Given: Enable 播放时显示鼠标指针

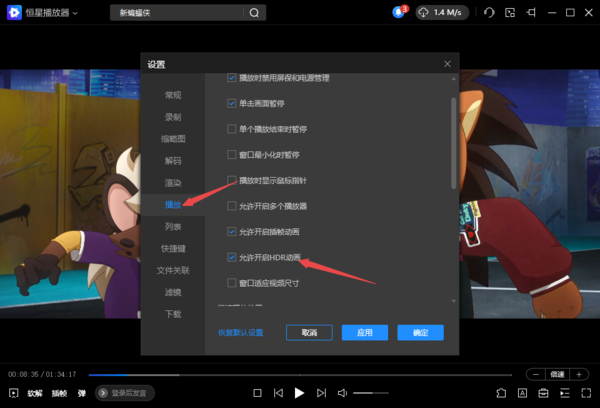Looking at the screenshot, I should pos(232,180).
